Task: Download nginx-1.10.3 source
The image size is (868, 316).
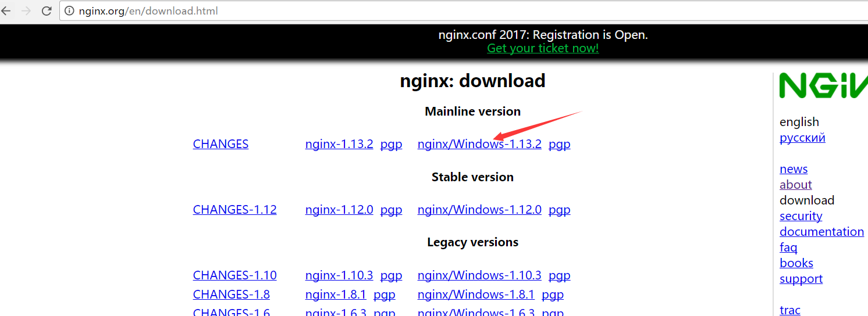Action: tap(339, 275)
